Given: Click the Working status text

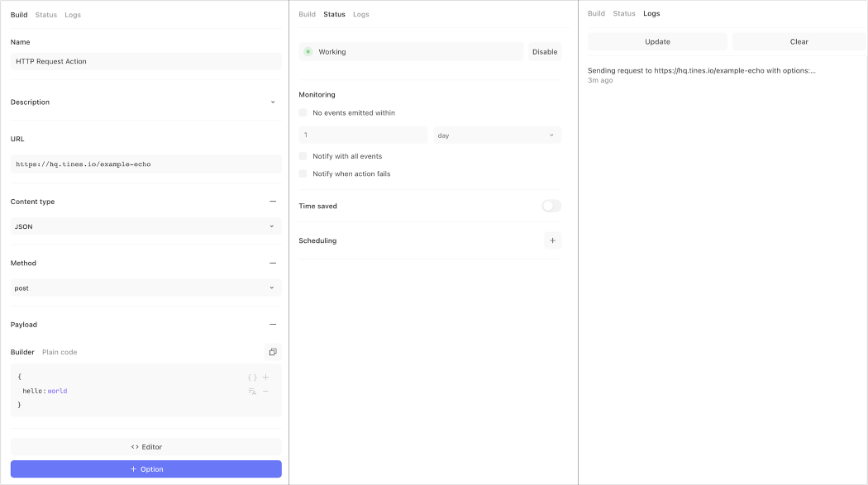Looking at the screenshot, I should point(332,51).
